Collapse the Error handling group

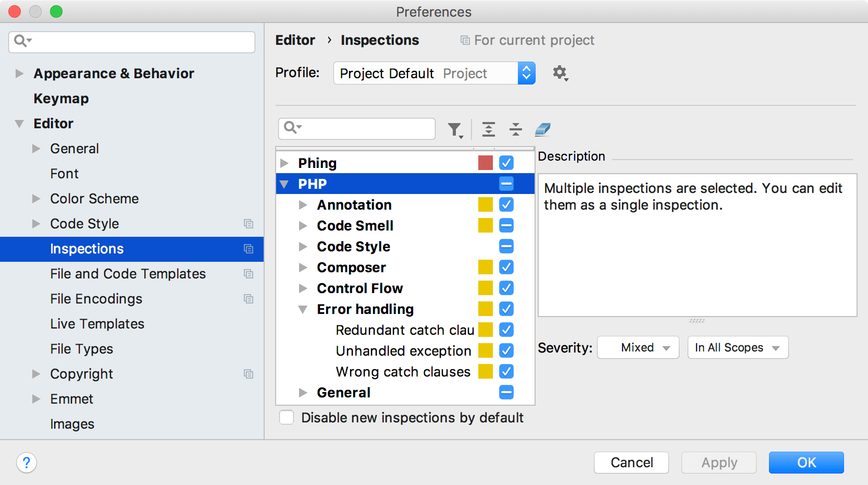(x=304, y=309)
